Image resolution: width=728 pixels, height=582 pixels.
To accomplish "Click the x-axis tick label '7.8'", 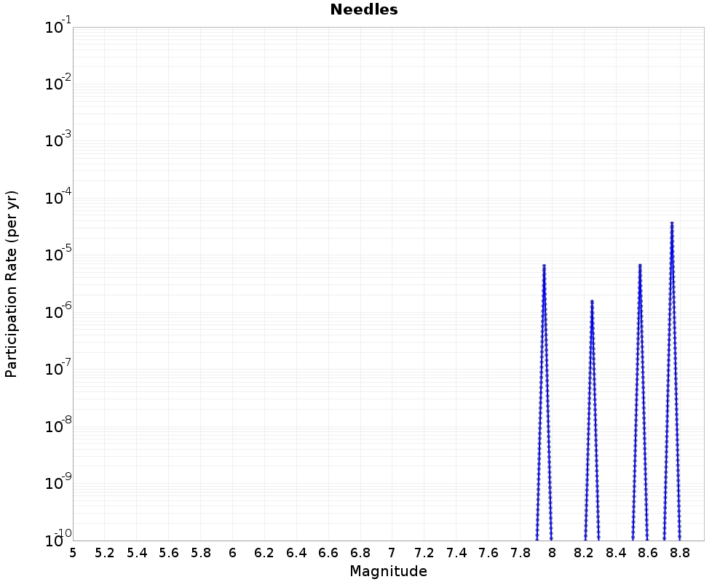I will pos(521,553).
